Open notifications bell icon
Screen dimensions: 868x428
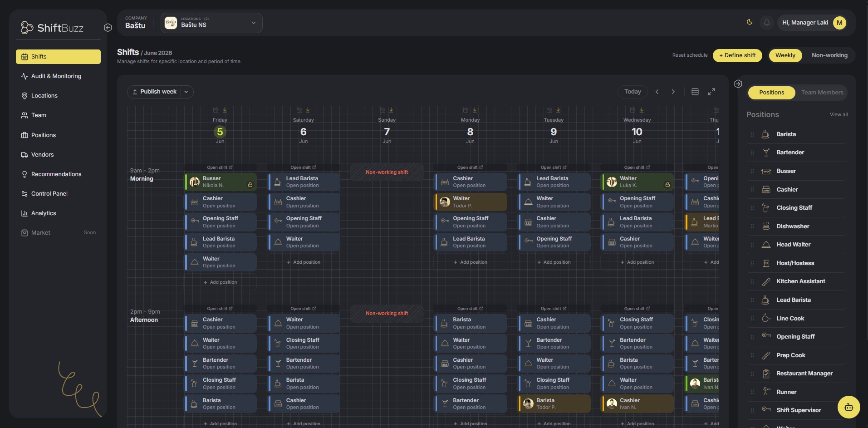tap(766, 23)
